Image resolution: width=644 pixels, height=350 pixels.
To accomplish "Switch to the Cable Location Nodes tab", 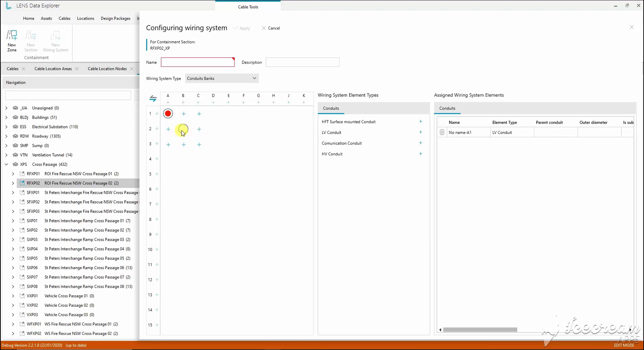I will [107, 69].
